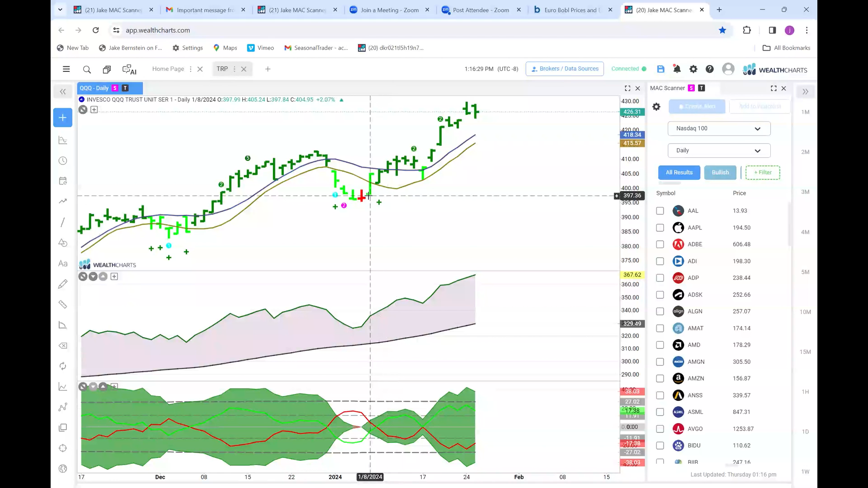Screen dimensions: 868x488
Task: Select the pencil freehand drawing tool
Action: (x=63, y=284)
